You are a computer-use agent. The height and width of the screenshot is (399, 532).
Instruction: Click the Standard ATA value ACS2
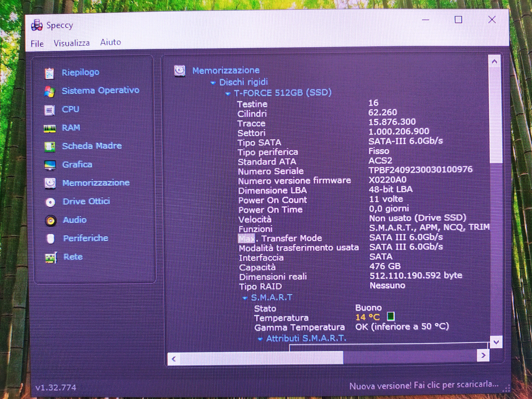pyautogui.click(x=380, y=160)
